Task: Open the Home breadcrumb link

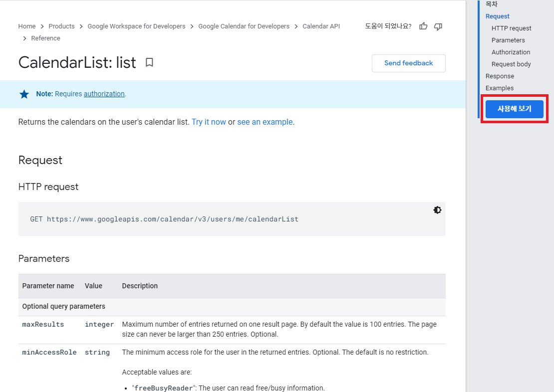Action: click(27, 26)
